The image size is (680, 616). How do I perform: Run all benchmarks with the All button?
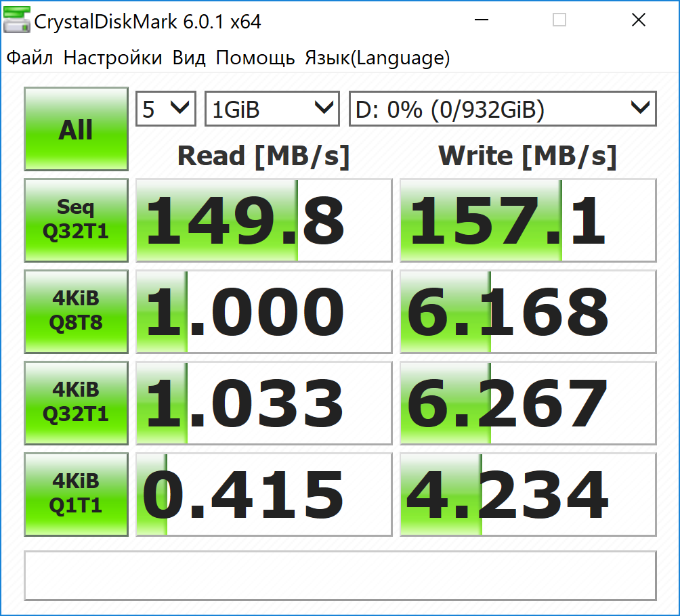pyautogui.click(x=76, y=129)
